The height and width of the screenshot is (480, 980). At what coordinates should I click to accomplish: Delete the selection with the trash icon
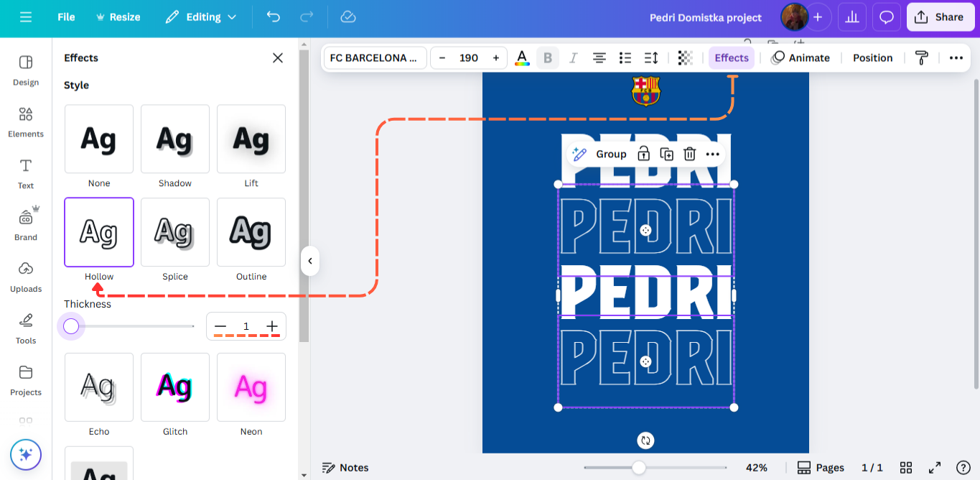coord(689,154)
